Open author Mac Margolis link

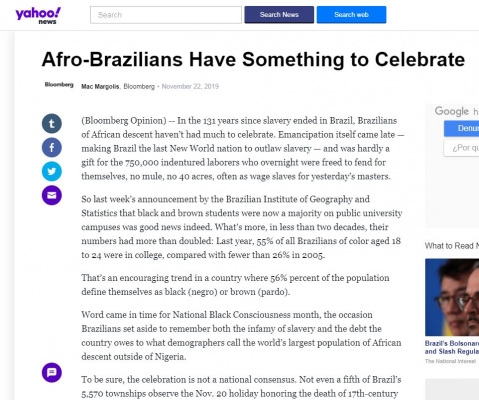(100, 87)
